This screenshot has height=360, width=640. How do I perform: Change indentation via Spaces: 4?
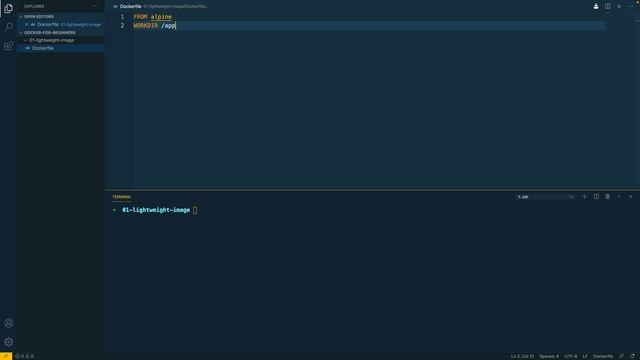click(549, 356)
